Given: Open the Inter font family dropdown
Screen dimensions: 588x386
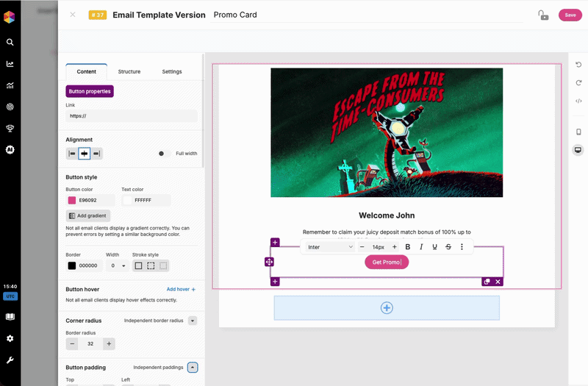Looking at the screenshot, I should pos(330,247).
